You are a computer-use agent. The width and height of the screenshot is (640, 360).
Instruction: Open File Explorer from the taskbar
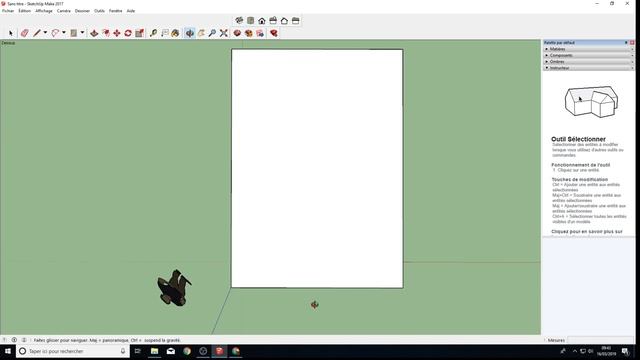tap(154, 351)
